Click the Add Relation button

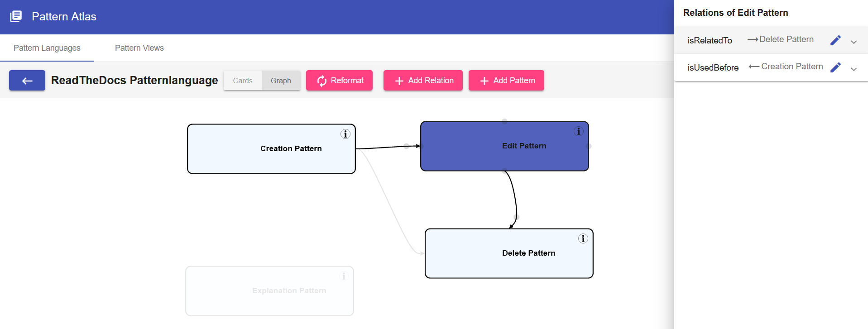point(423,81)
